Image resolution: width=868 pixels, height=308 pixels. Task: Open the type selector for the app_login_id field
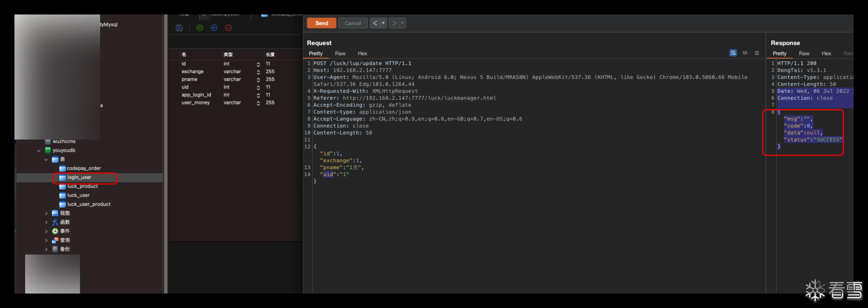point(258,95)
